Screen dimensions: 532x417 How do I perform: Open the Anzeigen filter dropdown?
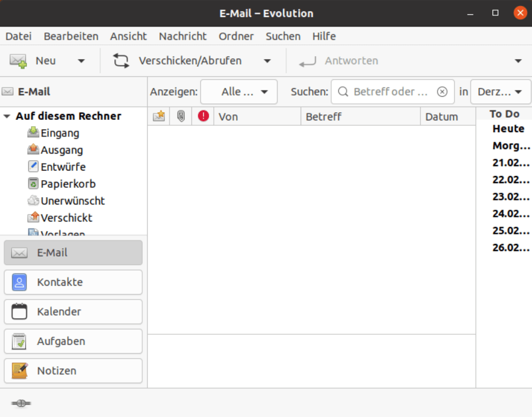pyautogui.click(x=239, y=92)
